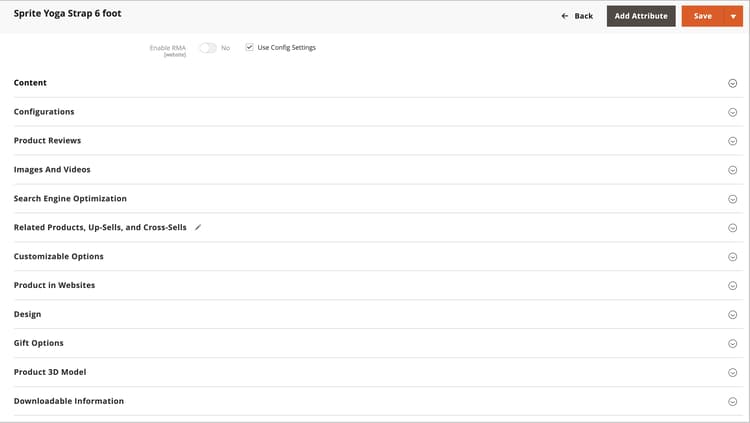Click the Back arrow icon
Screen dimensions: 750x423
[x=564, y=16]
